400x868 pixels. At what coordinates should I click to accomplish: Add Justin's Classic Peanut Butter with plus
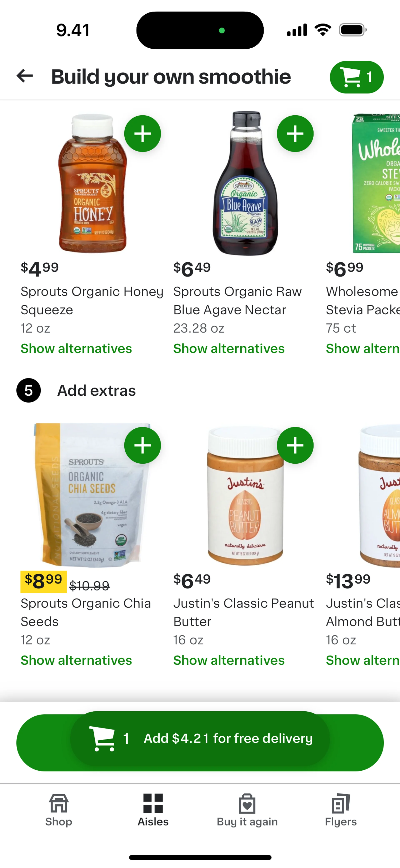[x=295, y=445]
